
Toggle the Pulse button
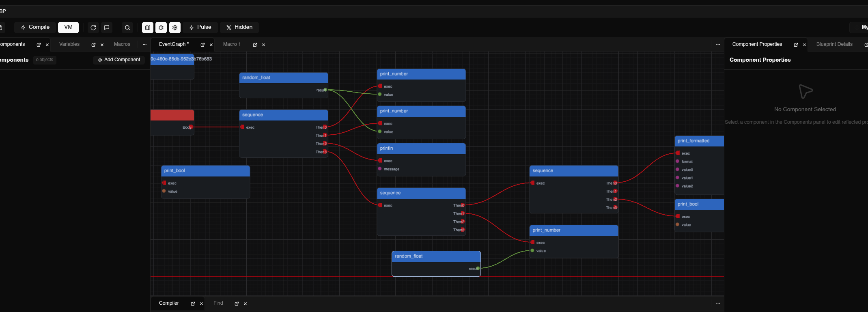[x=200, y=27]
